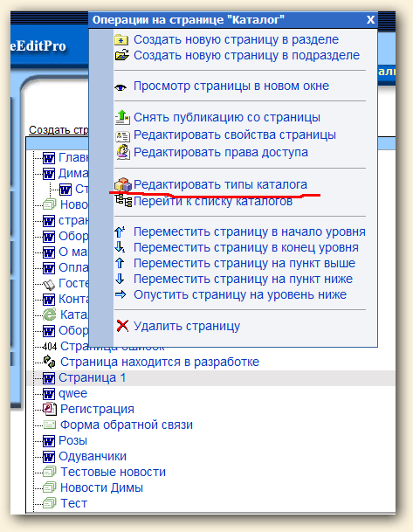Click the unpublish page arrow icon
Viewport: 413px width, 532px height.
[x=122, y=117]
